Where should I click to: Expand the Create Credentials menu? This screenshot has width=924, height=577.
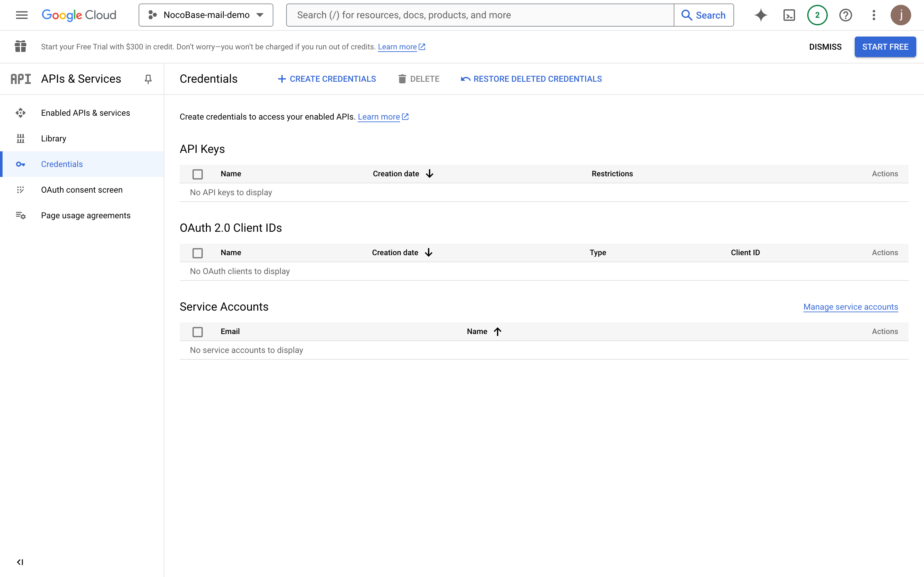pos(327,79)
